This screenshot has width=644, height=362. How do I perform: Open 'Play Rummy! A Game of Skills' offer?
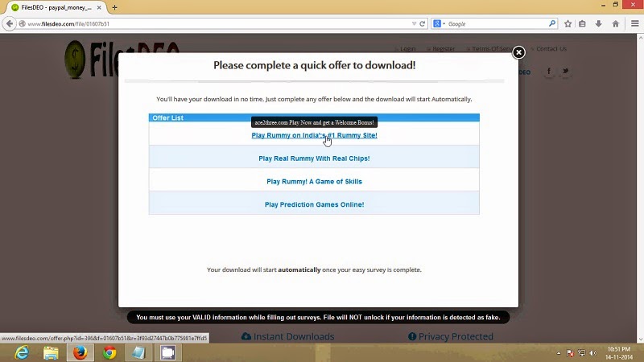[314, 182]
